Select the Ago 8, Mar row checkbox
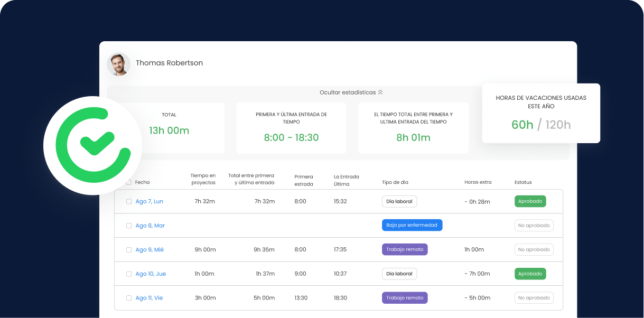This screenshot has height=318, width=644. (129, 226)
